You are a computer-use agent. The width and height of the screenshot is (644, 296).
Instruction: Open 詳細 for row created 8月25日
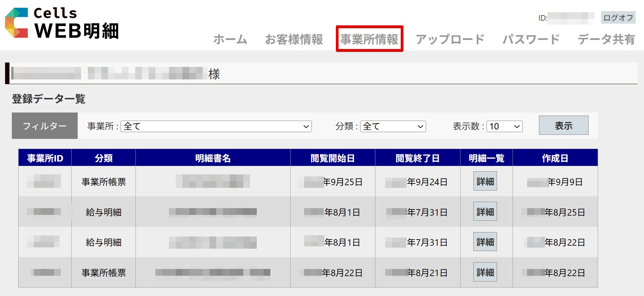(x=485, y=212)
